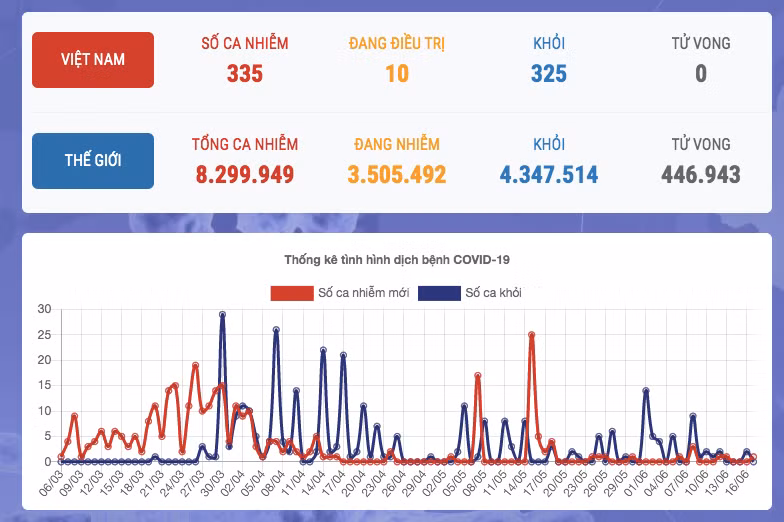Viewport: 784px width, 522px height.
Task: Click the 16/06 date label on axis
Action: [739, 482]
